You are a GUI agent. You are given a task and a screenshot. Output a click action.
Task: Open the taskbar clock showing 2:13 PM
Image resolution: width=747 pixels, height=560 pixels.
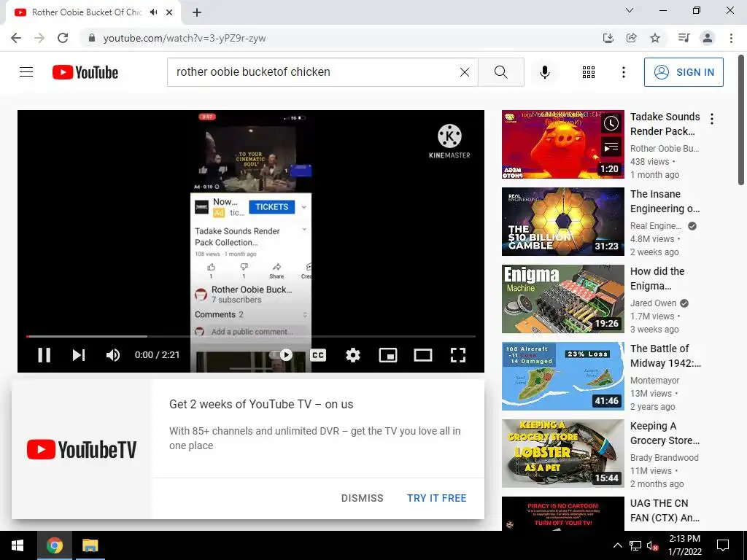(684, 545)
